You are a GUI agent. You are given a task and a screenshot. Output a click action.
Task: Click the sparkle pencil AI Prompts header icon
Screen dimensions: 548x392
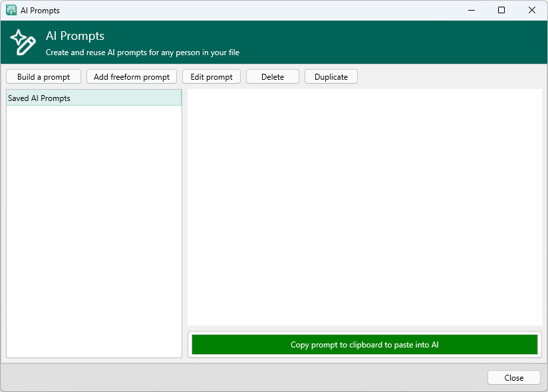click(x=23, y=43)
